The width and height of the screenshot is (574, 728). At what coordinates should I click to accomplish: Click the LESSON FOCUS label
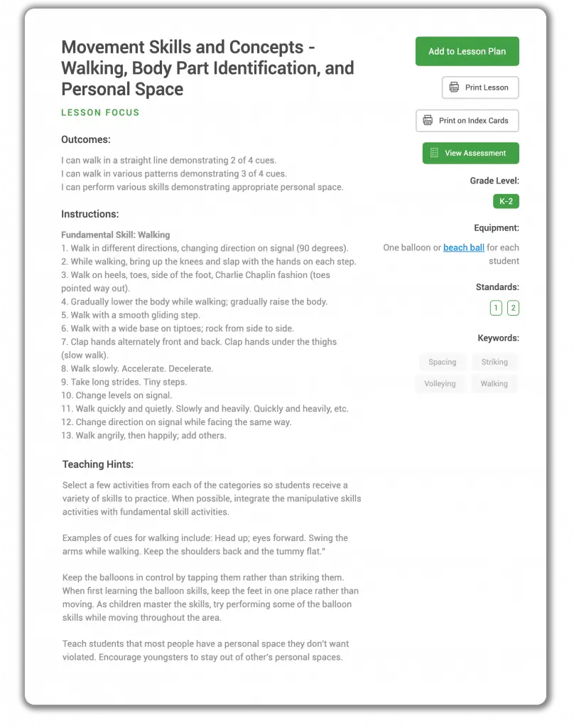[100, 112]
